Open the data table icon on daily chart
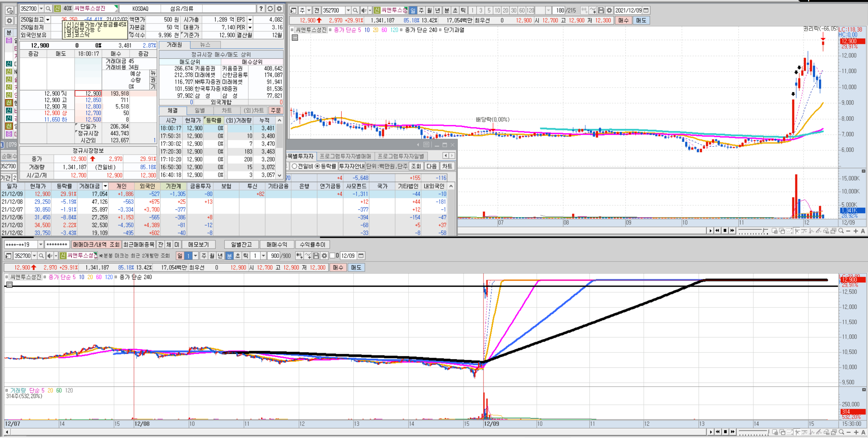The image size is (868, 438). point(295,37)
